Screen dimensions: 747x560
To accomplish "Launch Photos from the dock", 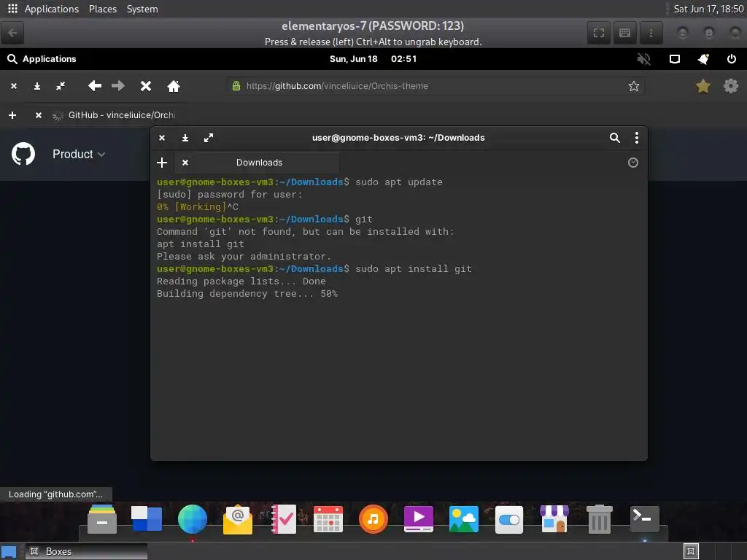I will pos(463,519).
